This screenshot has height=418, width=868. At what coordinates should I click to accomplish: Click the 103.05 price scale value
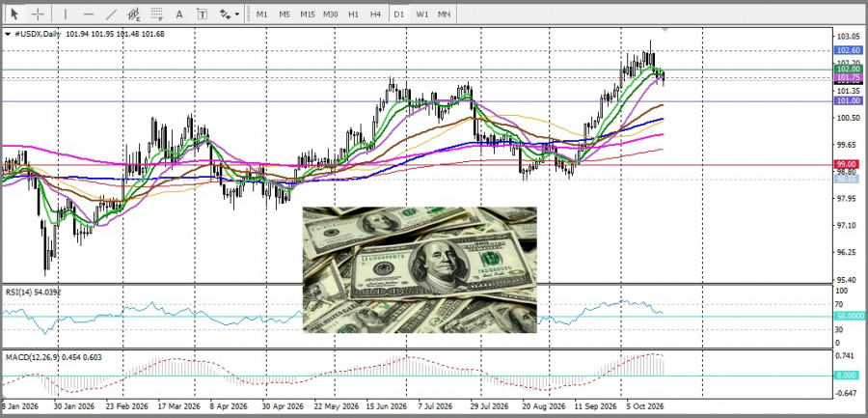[848, 37]
